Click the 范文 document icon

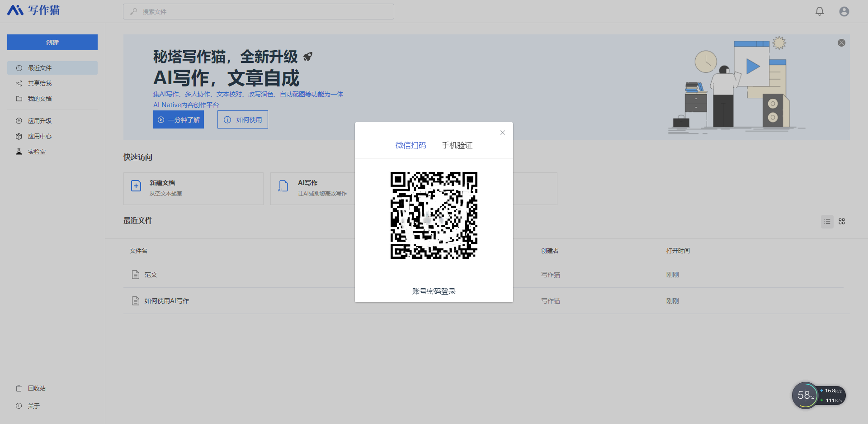click(x=135, y=275)
